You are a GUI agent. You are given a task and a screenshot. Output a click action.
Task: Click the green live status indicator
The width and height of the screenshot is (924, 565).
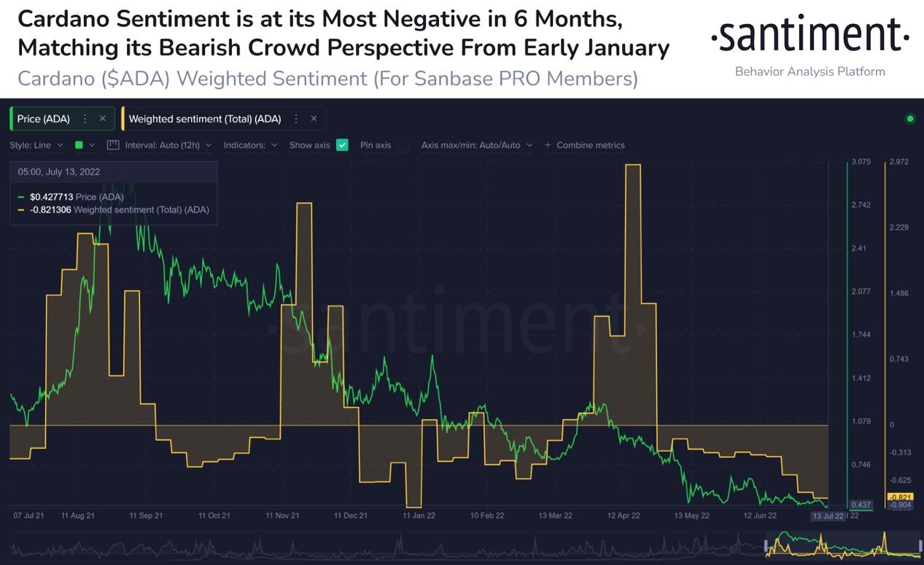tap(909, 118)
